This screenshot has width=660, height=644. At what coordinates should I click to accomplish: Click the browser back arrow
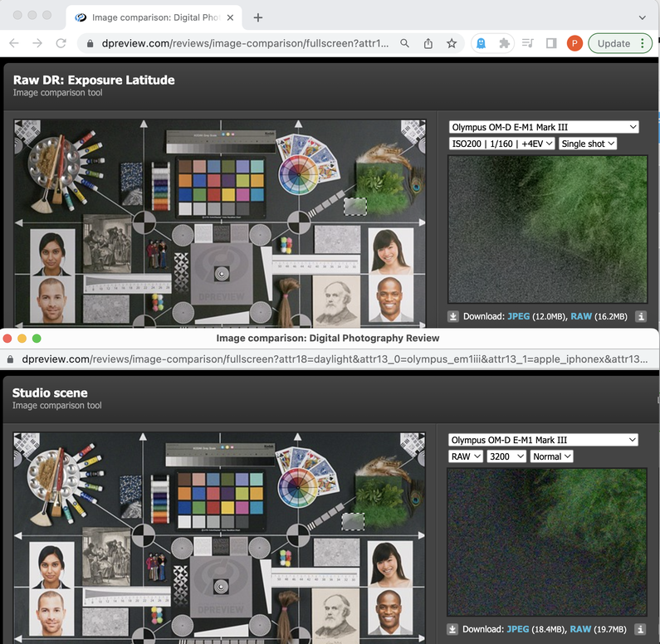pos(14,43)
